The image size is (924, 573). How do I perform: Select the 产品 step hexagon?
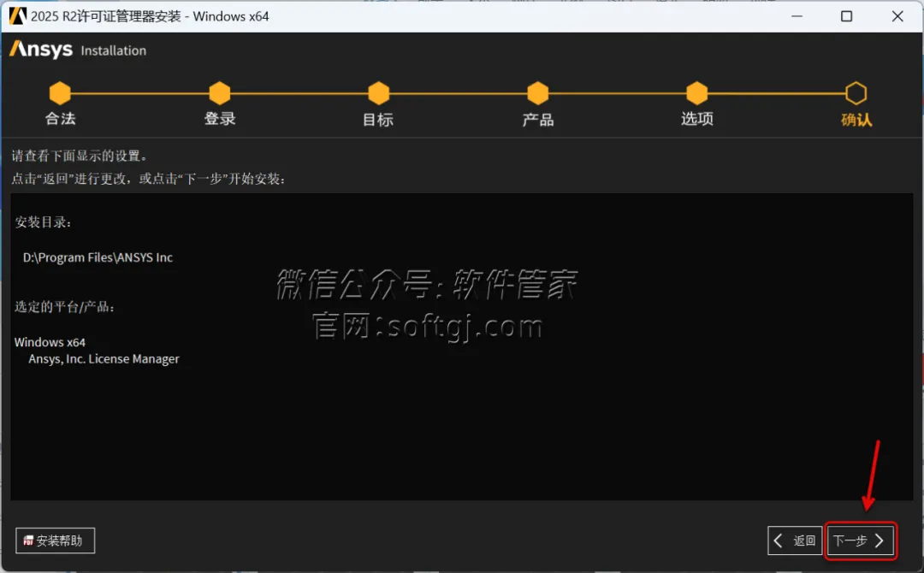click(x=538, y=93)
